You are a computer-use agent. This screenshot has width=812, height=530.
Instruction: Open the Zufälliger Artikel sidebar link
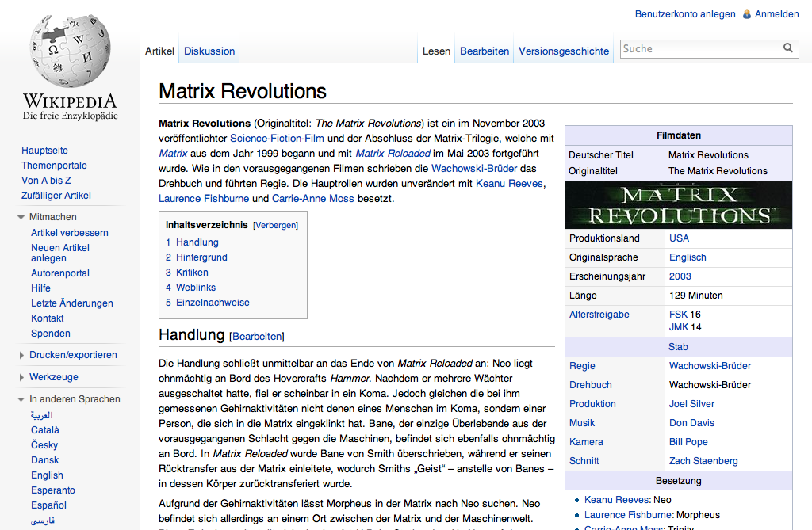[56, 196]
